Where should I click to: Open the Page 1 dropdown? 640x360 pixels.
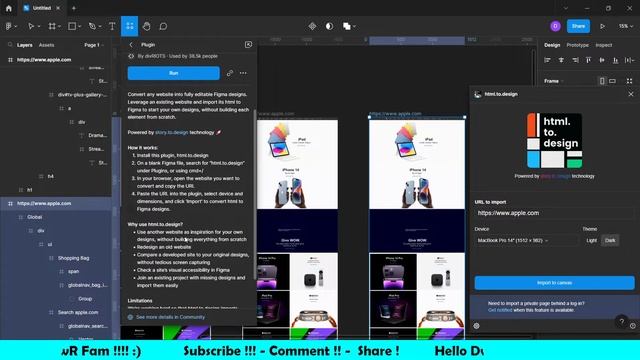point(94,45)
